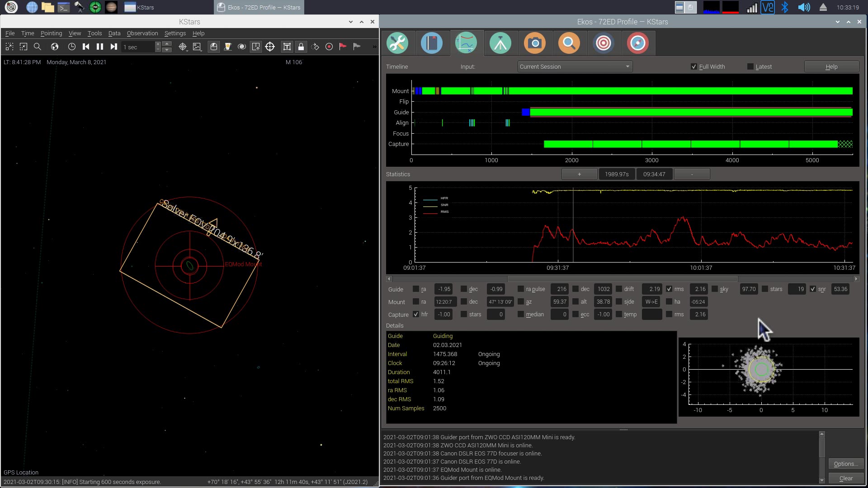
Task: Click the statistics scrollbar left arrow
Action: tap(389, 279)
